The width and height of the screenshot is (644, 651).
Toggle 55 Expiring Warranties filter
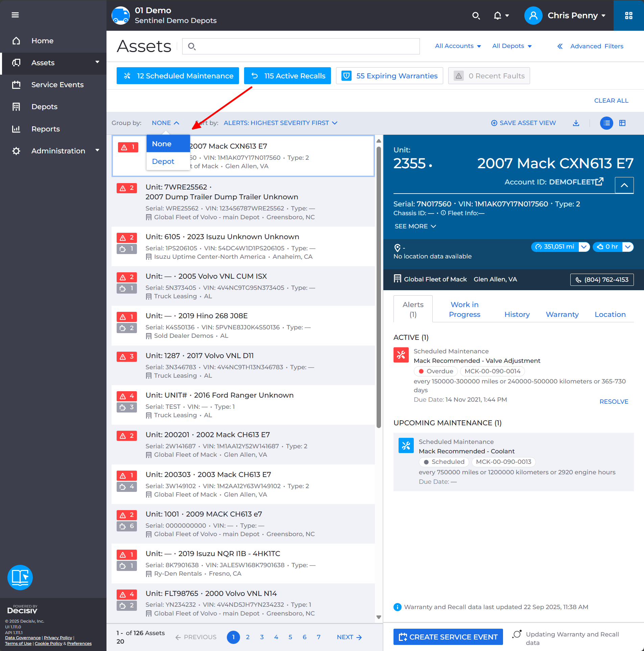coord(389,76)
